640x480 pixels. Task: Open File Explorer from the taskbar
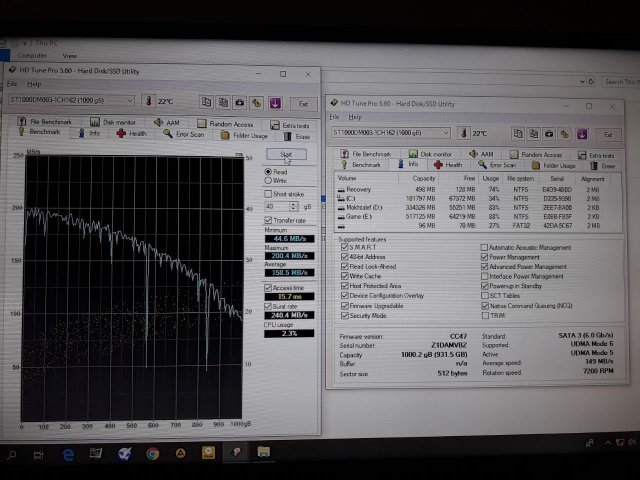click(x=264, y=453)
